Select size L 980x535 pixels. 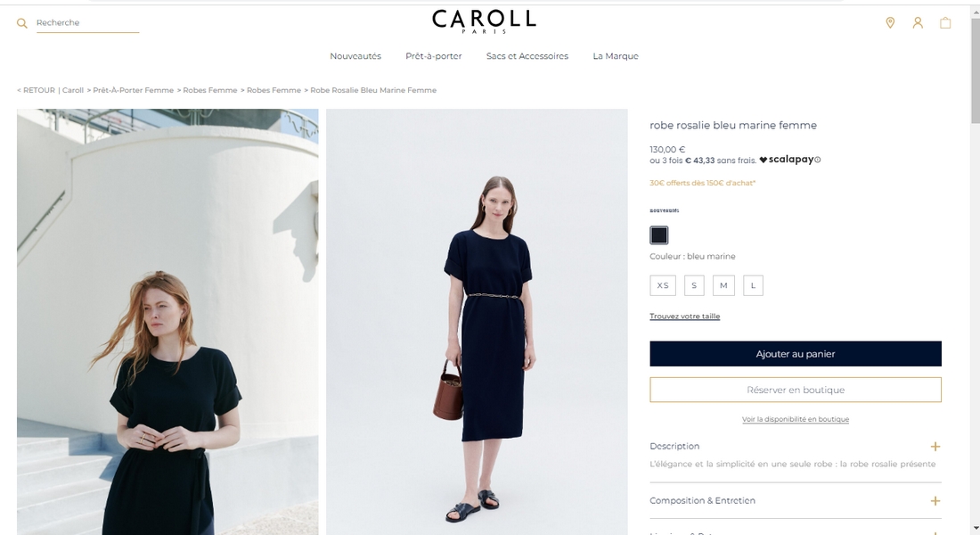[x=753, y=285]
